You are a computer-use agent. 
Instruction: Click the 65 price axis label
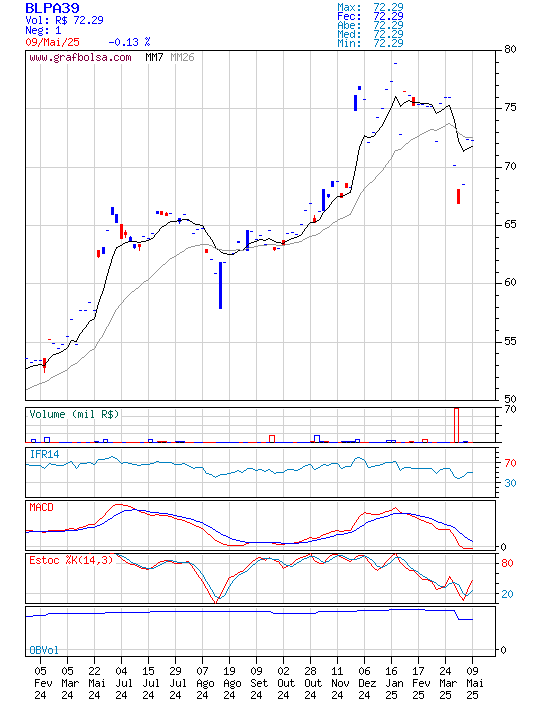click(x=510, y=225)
